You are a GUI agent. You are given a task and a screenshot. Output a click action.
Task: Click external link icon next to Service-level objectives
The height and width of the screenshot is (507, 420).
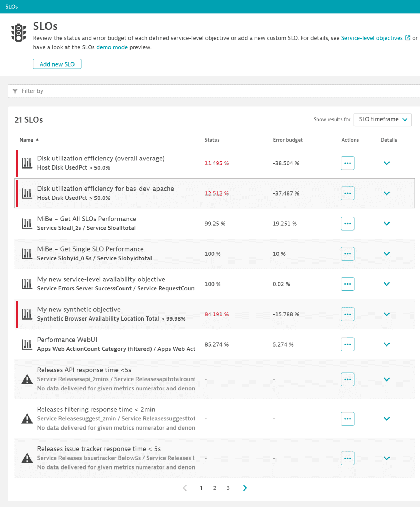(408, 38)
